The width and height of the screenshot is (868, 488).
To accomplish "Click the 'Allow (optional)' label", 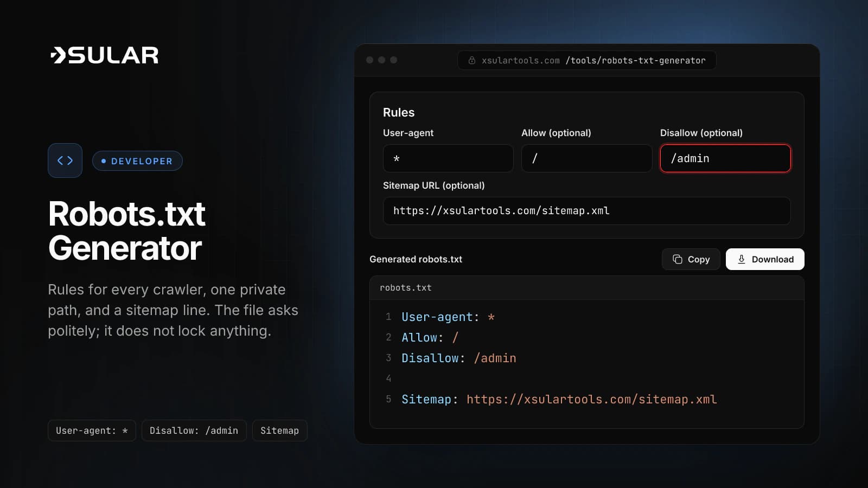I will pyautogui.click(x=556, y=133).
